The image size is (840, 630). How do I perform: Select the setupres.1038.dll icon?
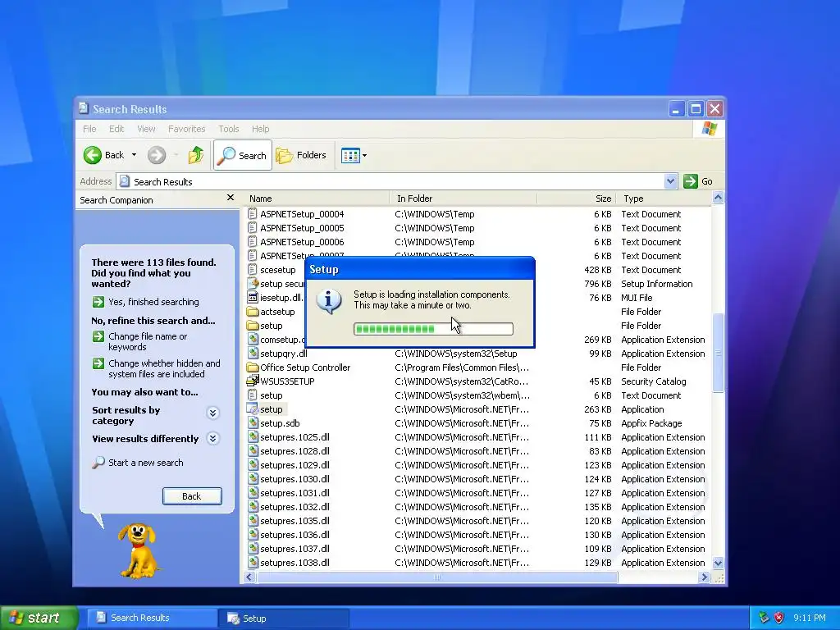[x=253, y=562]
